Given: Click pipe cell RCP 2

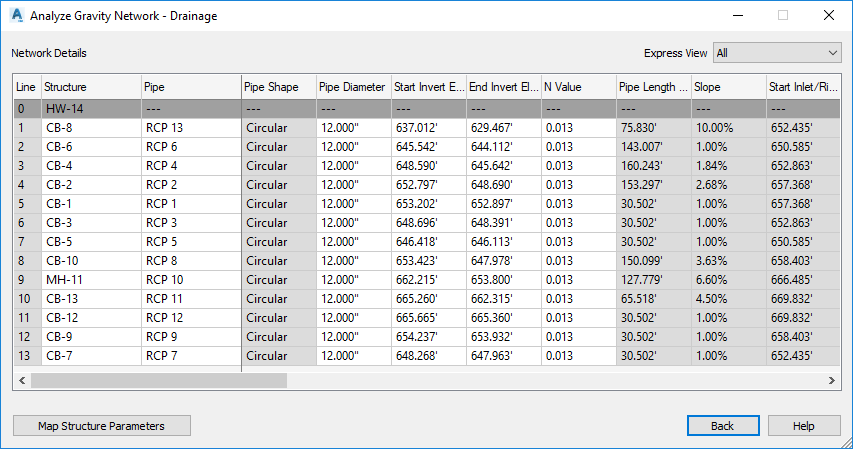Looking at the screenshot, I should (191, 185).
